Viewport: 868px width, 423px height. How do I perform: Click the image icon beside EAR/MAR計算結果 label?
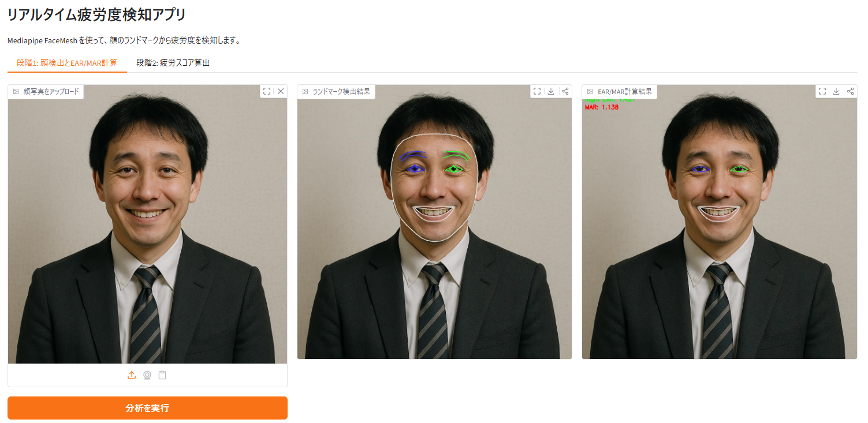click(x=589, y=91)
